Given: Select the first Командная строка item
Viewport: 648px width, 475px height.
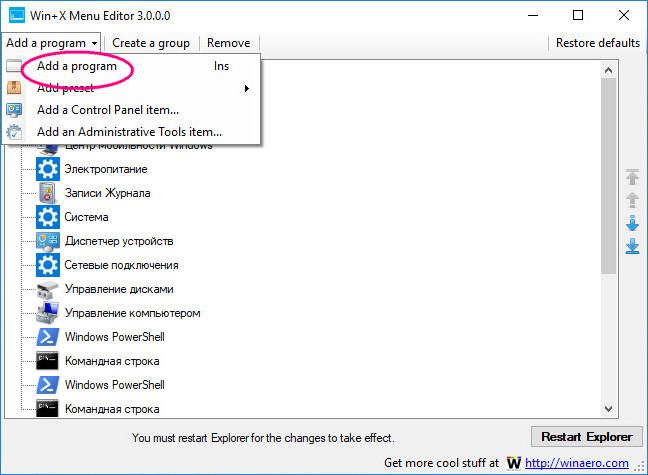Looking at the screenshot, I should 112,361.
